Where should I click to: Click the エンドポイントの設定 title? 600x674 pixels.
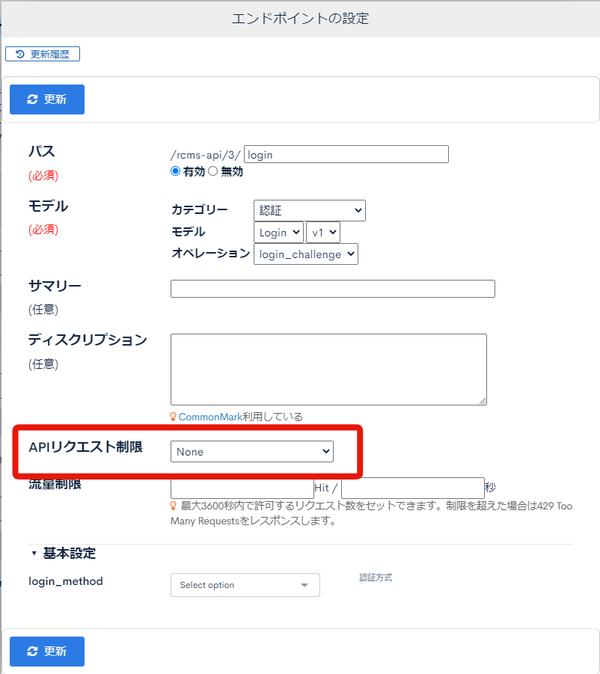pos(300,18)
